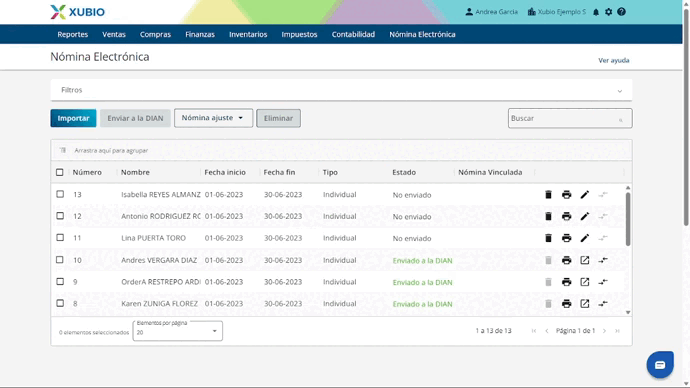Viewport: 690px width, 388px height.
Task: Sort by the Estado column header
Action: pos(404,172)
